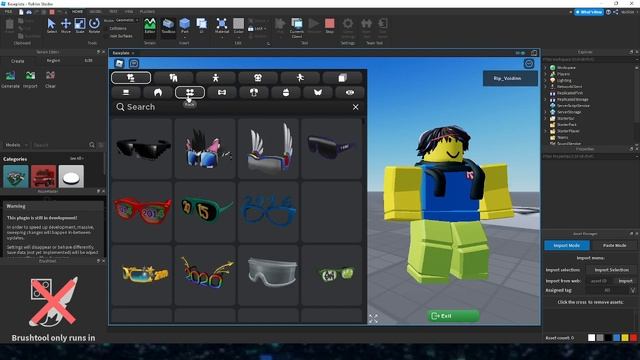The width and height of the screenshot is (640, 360).
Task: Click terrain Generate button
Action: [x=10, y=79]
